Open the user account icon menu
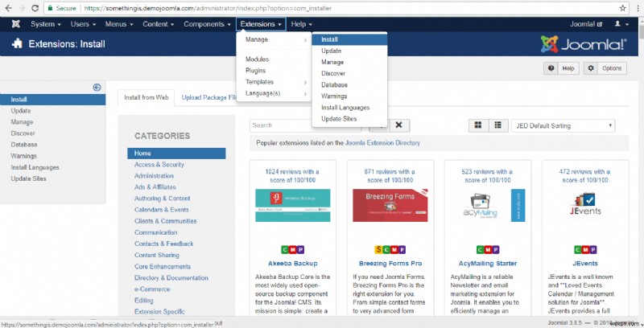The width and height of the screenshot is (644, 328). point(621,24)
